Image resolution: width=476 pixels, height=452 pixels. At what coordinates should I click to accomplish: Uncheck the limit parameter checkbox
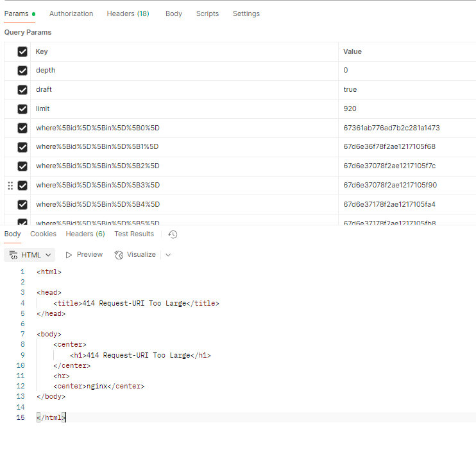pyautogui.click(x=22, y=109)
